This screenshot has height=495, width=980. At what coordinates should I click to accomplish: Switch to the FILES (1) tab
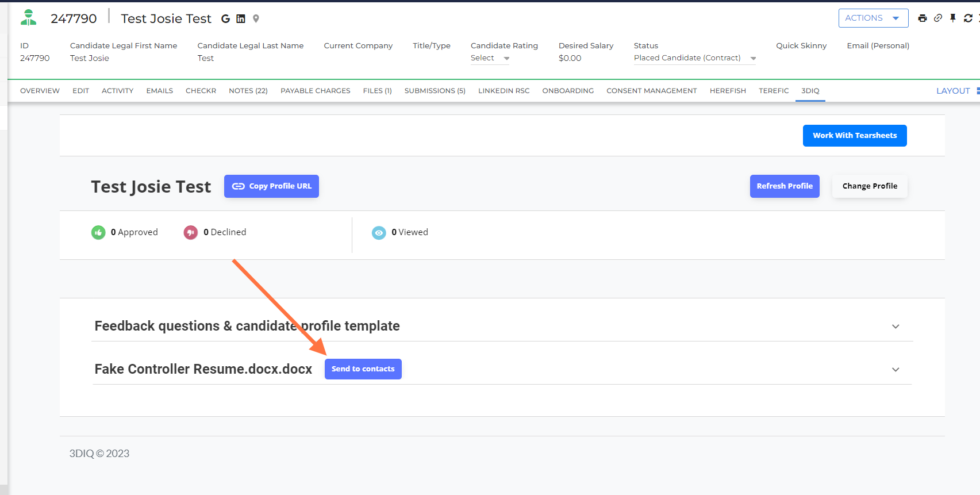[377, 91]
